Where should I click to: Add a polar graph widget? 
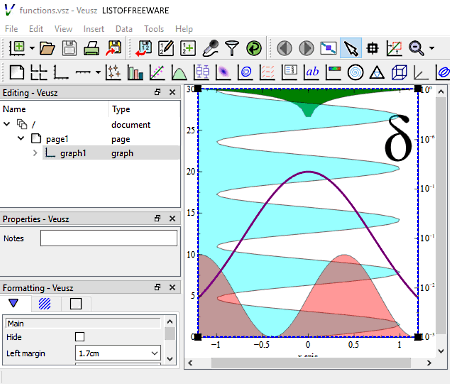[x=355, y=72]
